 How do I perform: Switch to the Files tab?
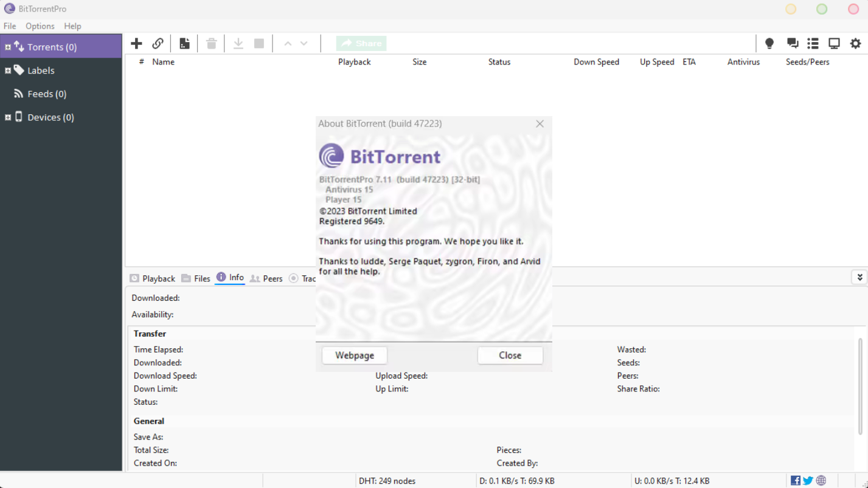point(196,278)
